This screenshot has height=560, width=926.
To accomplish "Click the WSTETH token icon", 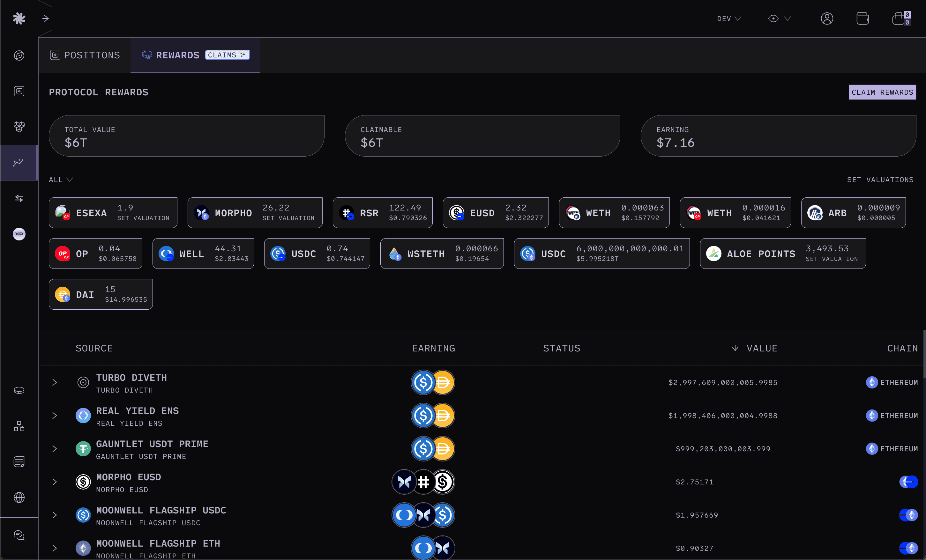I will click(x=395, y=254).
